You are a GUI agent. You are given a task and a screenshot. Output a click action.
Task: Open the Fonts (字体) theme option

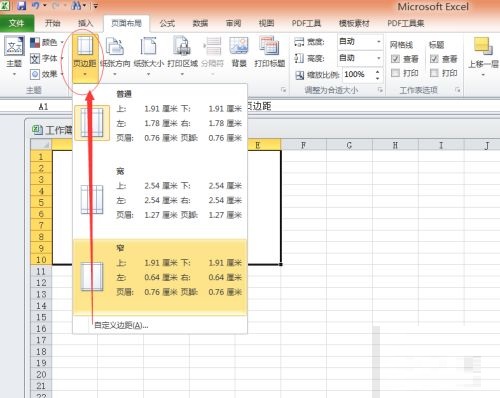tap(44, 58)
